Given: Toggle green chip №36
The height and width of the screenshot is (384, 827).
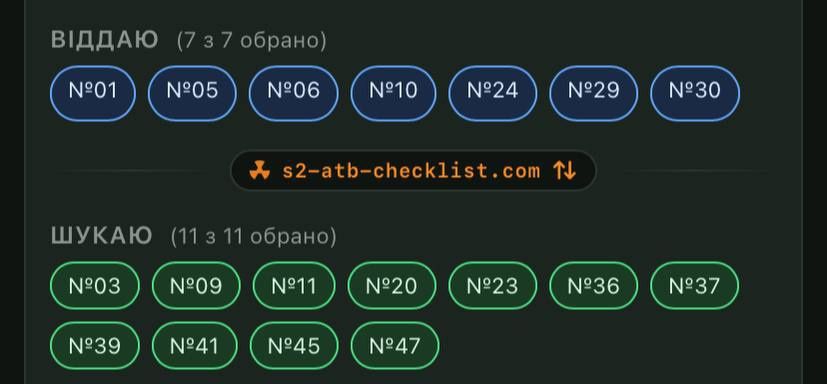Looking at the screenshot, I should pos(594,286).
